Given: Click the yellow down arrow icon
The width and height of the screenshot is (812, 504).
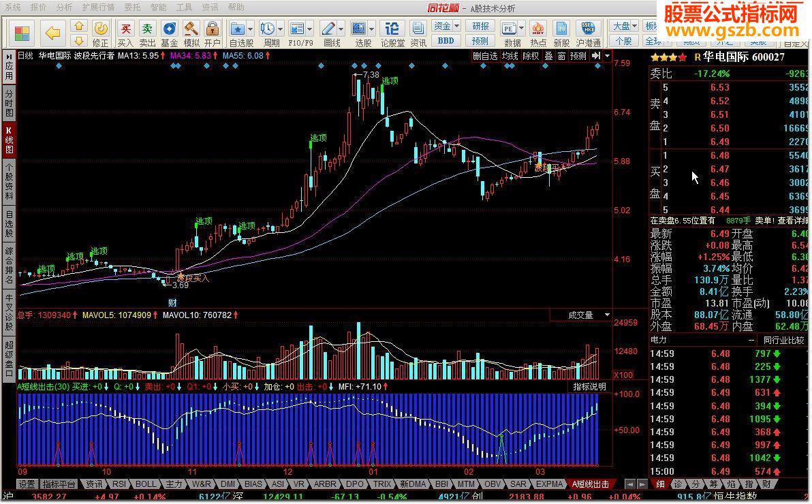Looking at the screenshot, I should pos(79,40).
